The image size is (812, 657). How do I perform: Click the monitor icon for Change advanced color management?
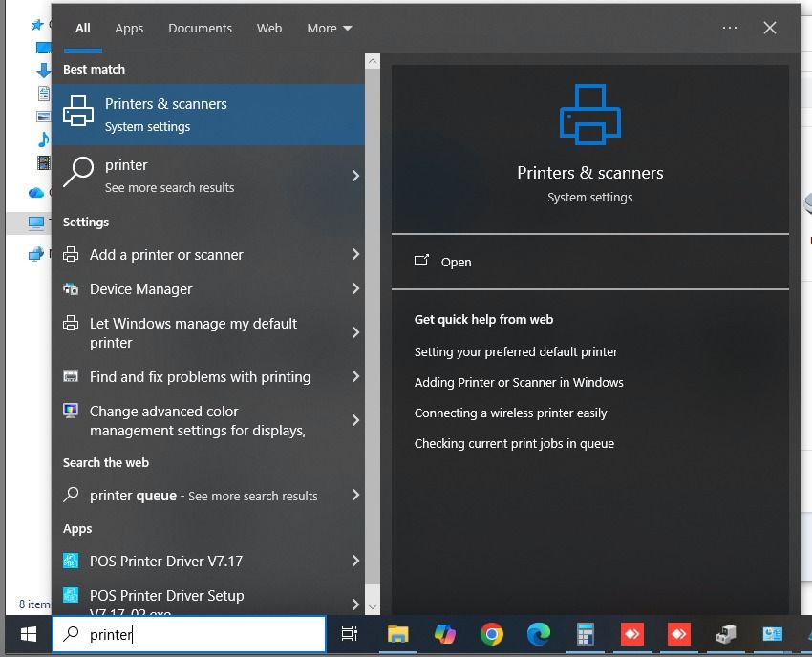[x=71, y=411]
